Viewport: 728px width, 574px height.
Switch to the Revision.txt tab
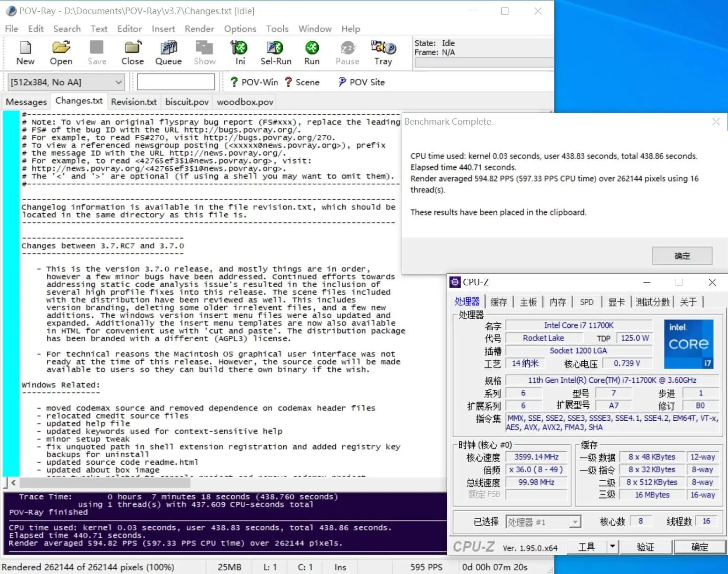[134, 102]
